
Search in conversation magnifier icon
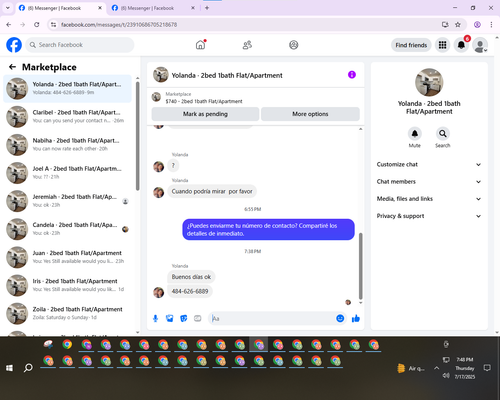pos(443,134)
